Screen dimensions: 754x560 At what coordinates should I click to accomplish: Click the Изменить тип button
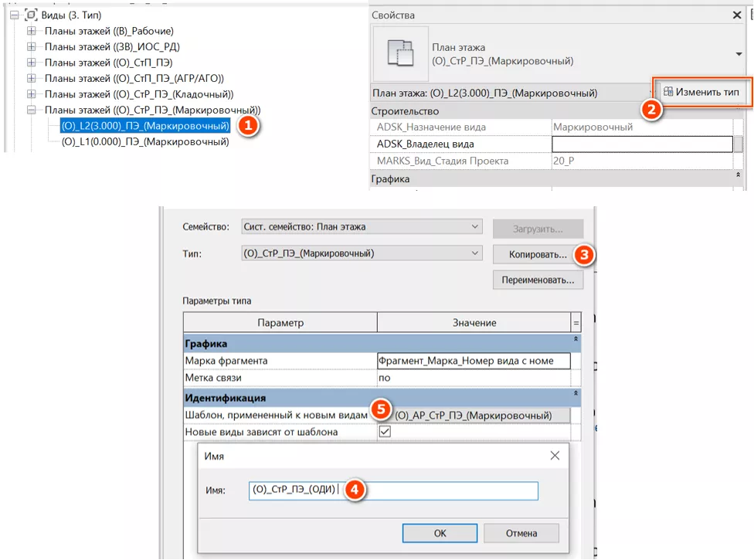(701, 92)
